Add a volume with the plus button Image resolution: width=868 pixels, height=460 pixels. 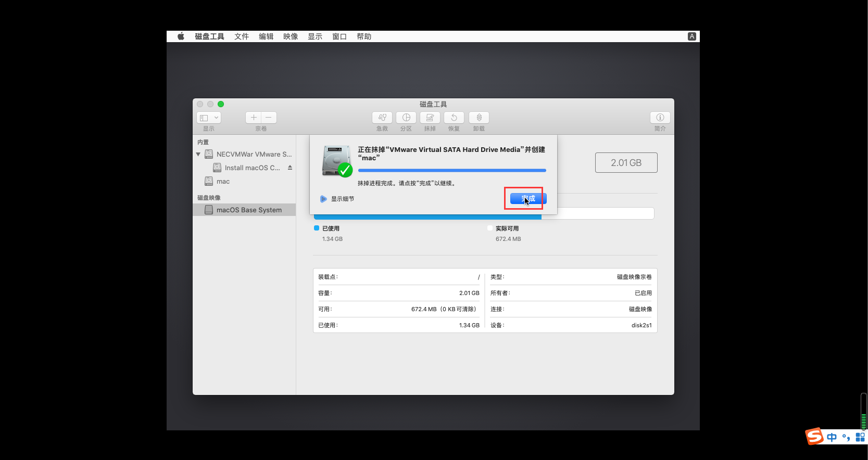point(254,118)
